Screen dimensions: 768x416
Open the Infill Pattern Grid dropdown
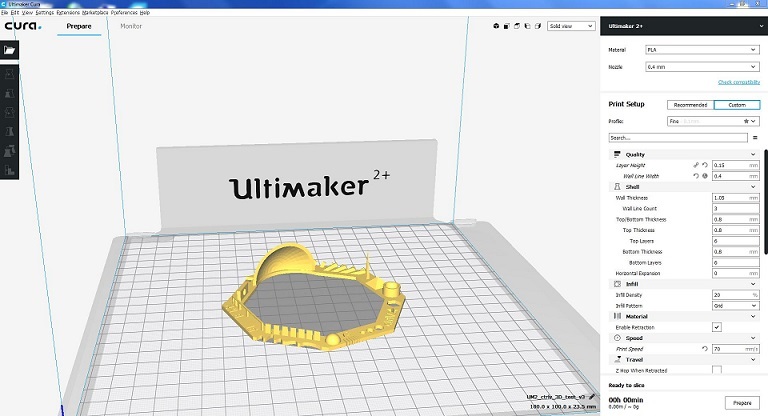click(x=736, y=306)
